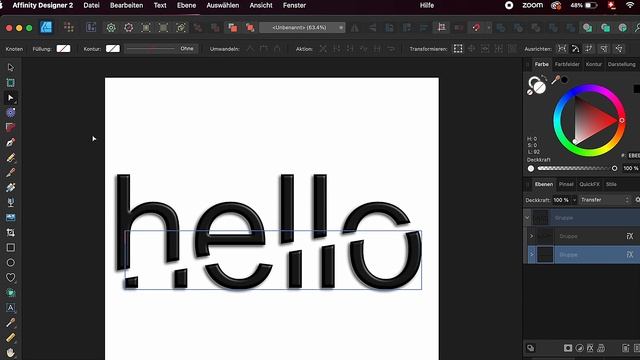Image resolution: width=640 pixels, height=360 pixels.
Task: Open the Ansicht menu
Action: (261, 5)
